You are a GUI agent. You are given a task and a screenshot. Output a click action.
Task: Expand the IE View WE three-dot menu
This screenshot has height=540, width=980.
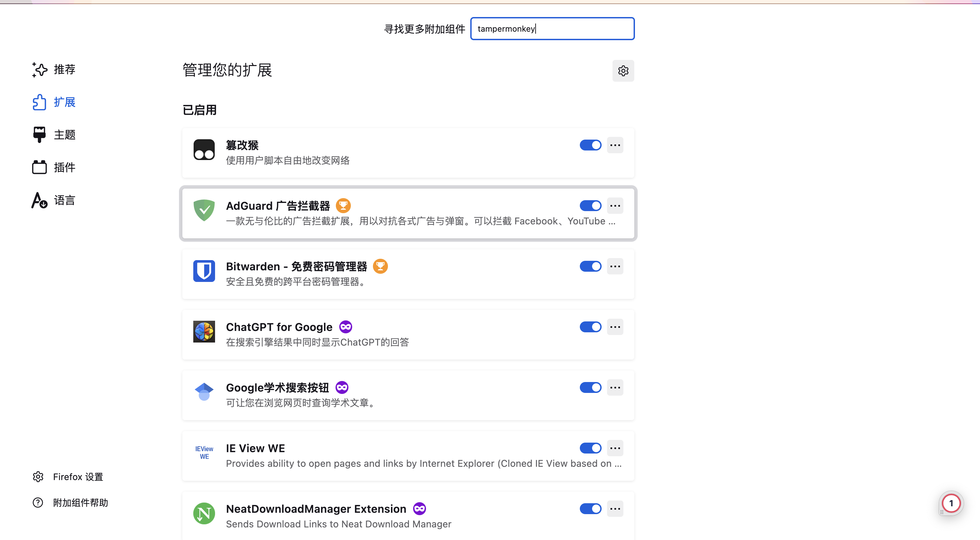pyautogui.click(x=615, y=448)
